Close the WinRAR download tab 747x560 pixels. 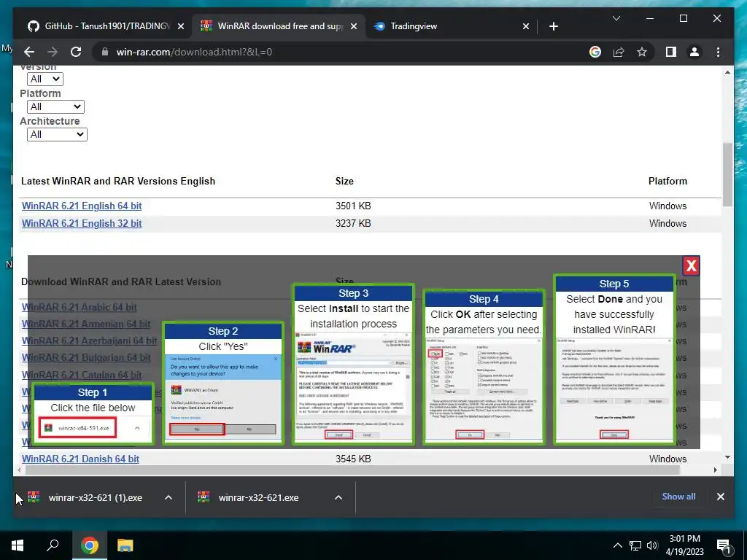point(354,26)
